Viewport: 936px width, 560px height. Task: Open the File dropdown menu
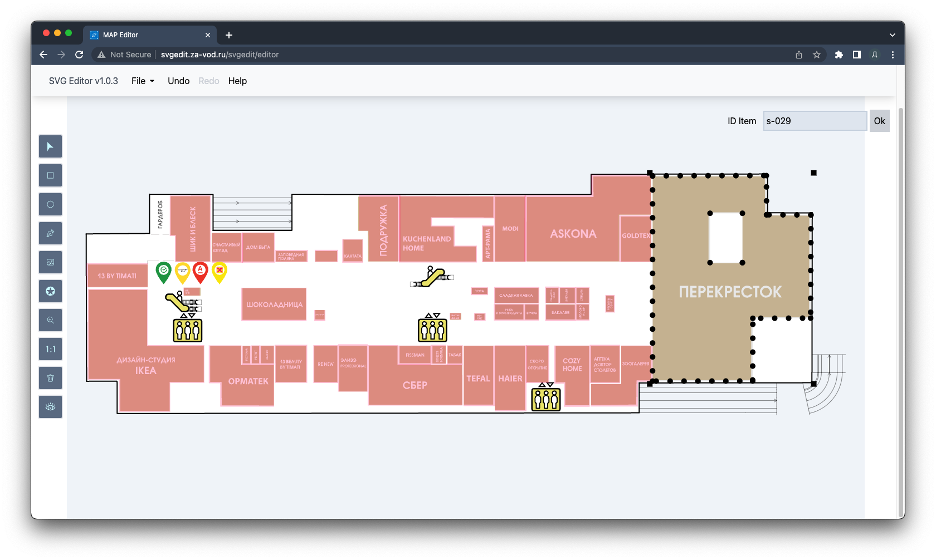click(143, 81)
